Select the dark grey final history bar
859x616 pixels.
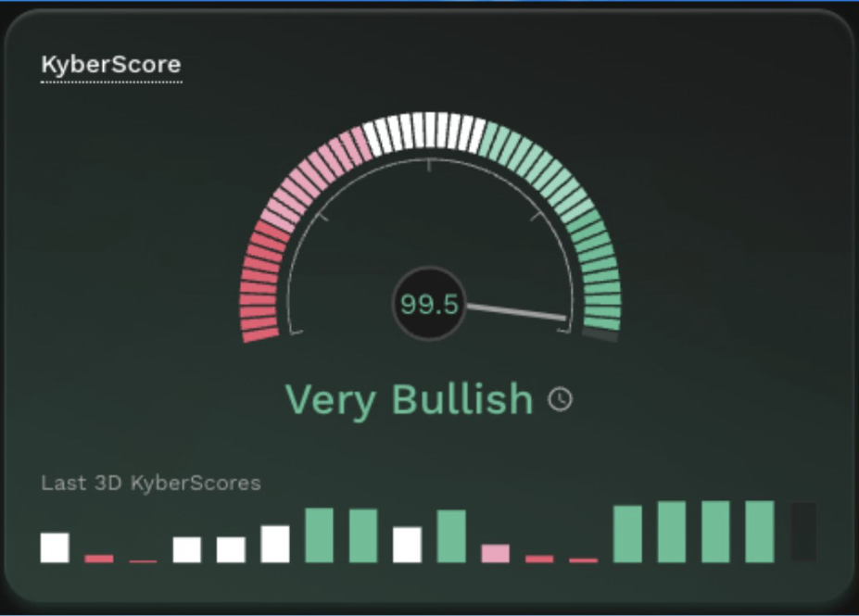pos(803,532)
